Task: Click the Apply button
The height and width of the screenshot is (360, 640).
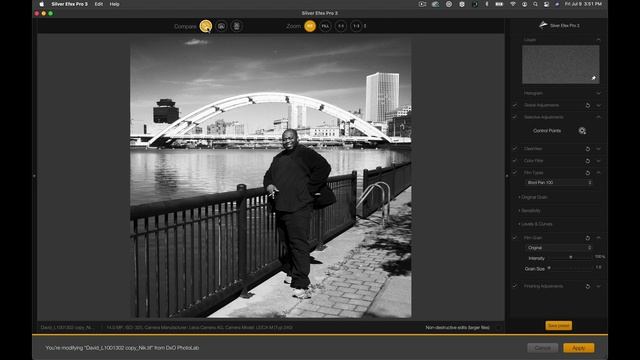Action: pyautogui.click(x=578, y=348)
